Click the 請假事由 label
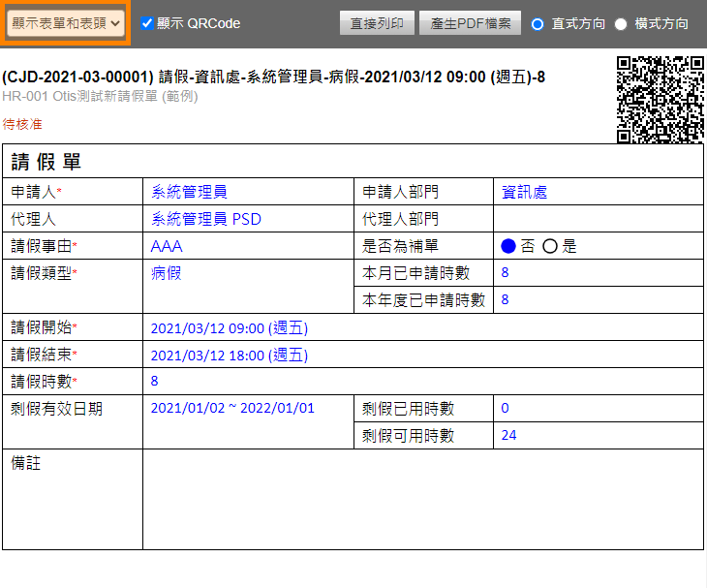 (42, 246)
